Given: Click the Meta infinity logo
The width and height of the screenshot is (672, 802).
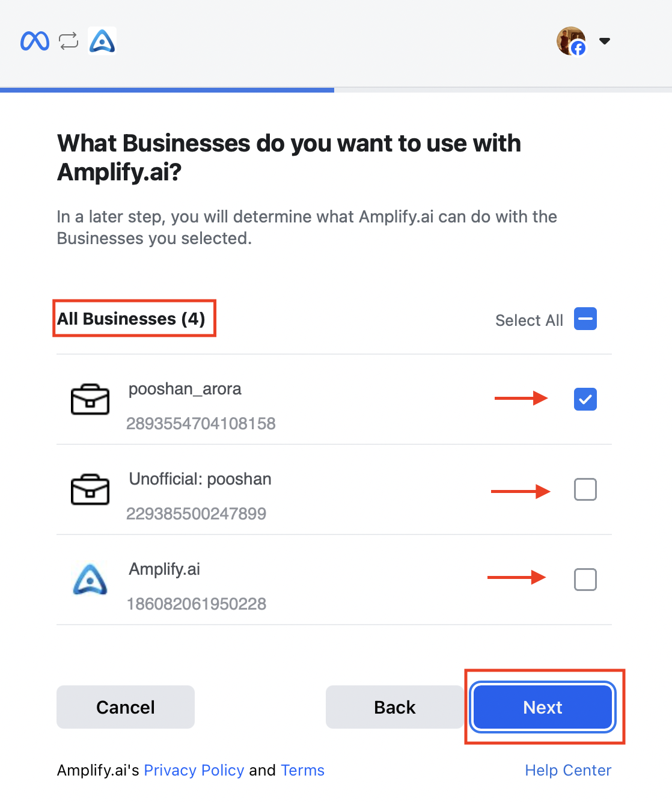Looking at the screenshot, I should point(35,41).
